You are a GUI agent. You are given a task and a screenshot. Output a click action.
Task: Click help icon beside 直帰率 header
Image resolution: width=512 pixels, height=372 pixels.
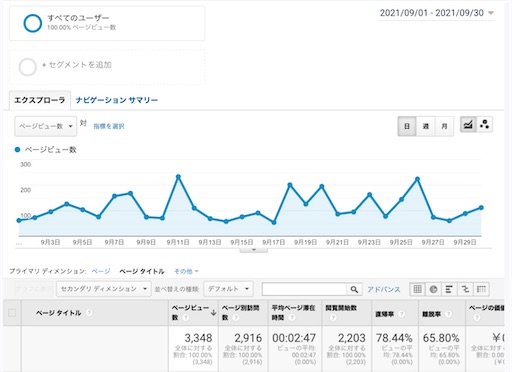(402, 314)
